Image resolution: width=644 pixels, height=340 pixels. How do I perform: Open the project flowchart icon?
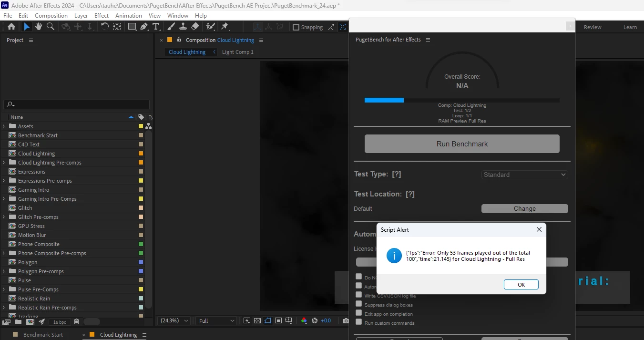pos(149,126)
